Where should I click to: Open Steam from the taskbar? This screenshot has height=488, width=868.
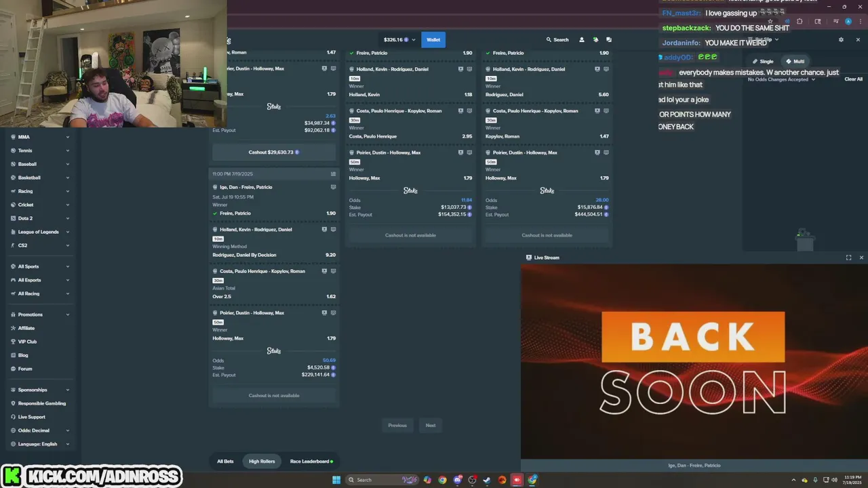pyautogui.click(x=487, y=480)
